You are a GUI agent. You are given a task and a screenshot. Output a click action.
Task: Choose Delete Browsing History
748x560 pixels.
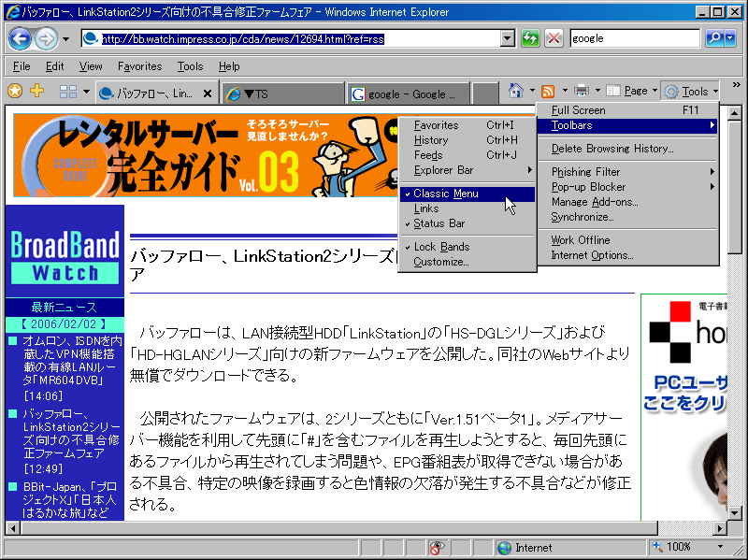tap(627, 149)
